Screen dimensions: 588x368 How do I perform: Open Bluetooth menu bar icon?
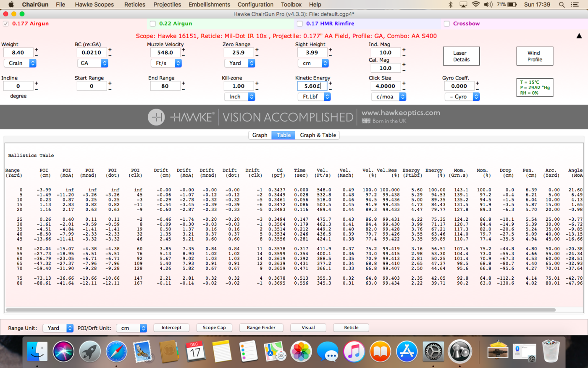coord(450,5)
